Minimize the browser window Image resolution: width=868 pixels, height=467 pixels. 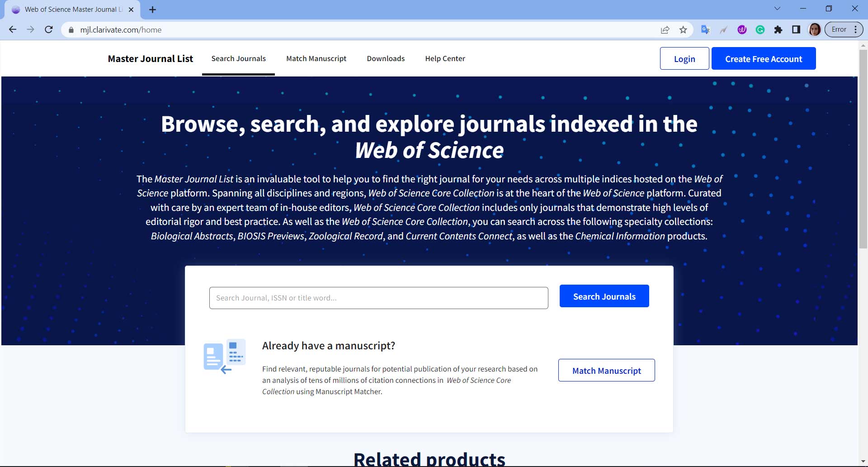[803, 9]
